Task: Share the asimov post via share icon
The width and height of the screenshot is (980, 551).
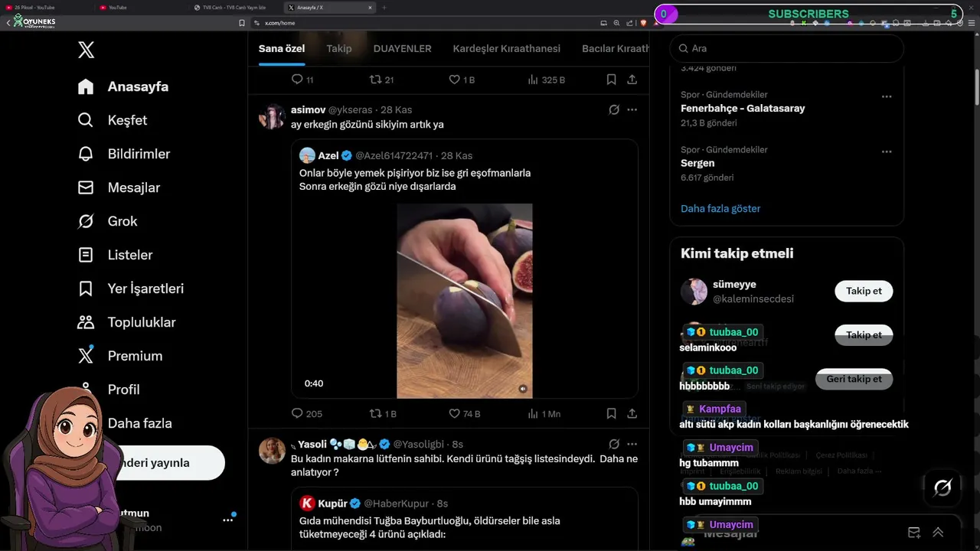Action: (x=632, y=413)
